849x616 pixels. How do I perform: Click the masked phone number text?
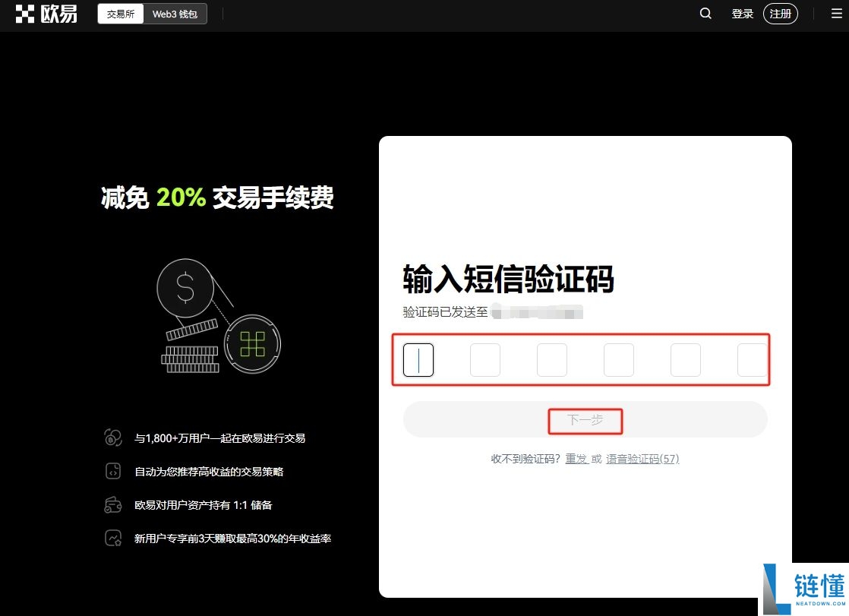coord(539,311)
